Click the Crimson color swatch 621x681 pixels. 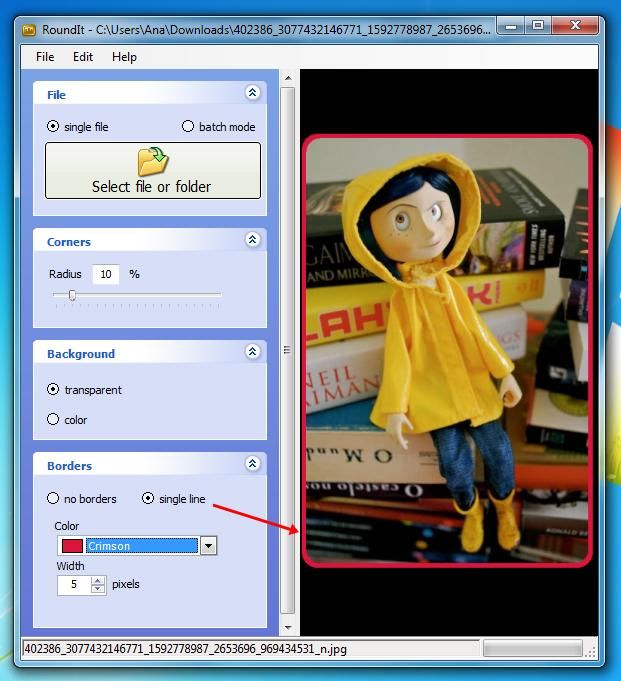click(72, 546)
